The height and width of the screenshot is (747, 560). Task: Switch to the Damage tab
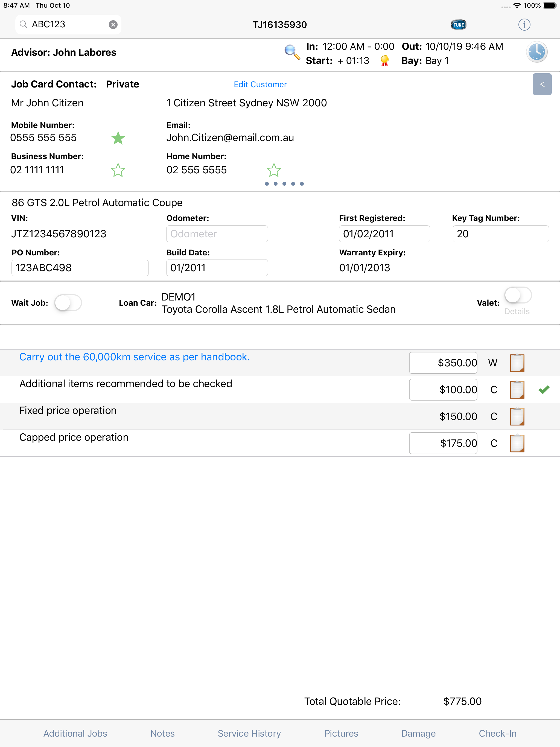pos(418,733)
